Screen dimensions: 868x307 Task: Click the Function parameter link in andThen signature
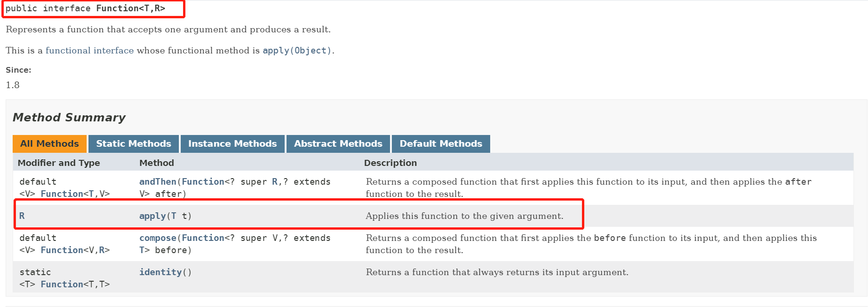[x=203, y=182]
